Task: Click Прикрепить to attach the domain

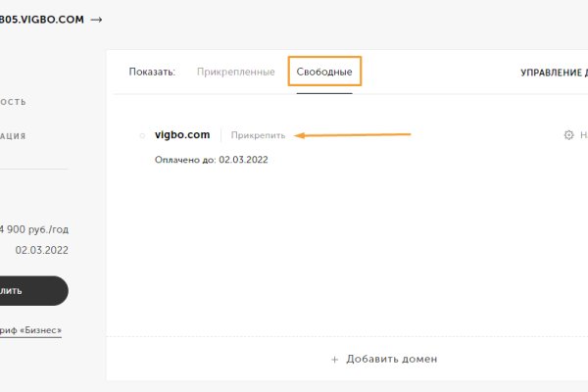Action: tap(258, 135)
